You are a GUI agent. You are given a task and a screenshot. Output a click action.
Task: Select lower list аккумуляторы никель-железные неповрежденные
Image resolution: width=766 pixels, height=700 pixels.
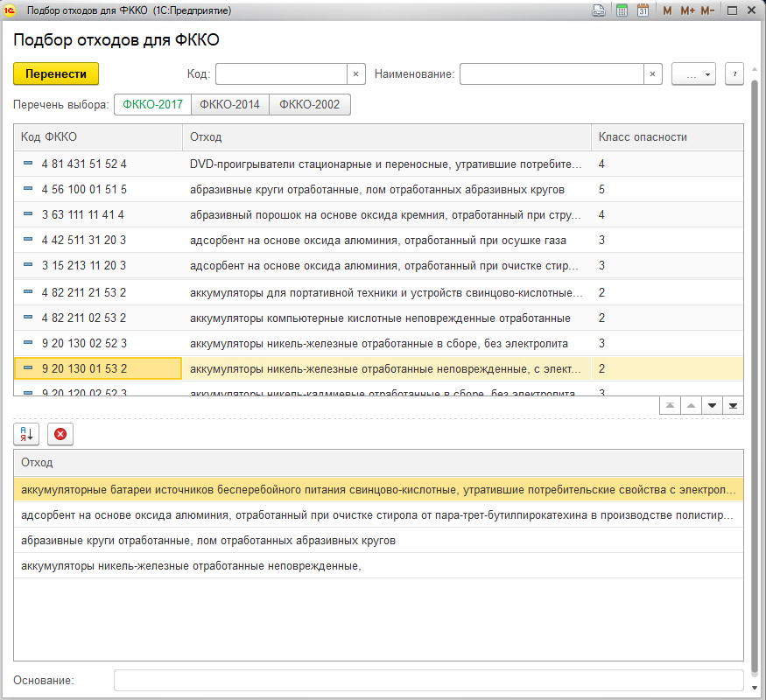tap(378, 566)
